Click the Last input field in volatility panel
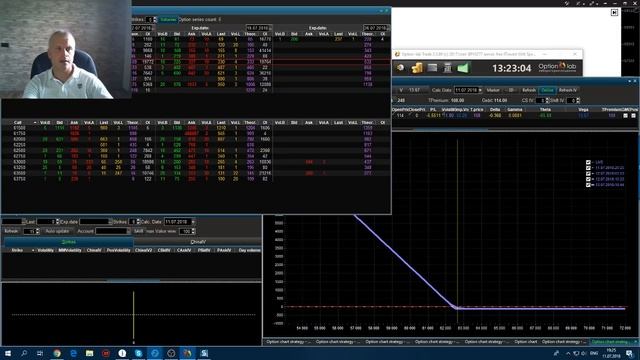Screen dimensions: 640x360 47,222
